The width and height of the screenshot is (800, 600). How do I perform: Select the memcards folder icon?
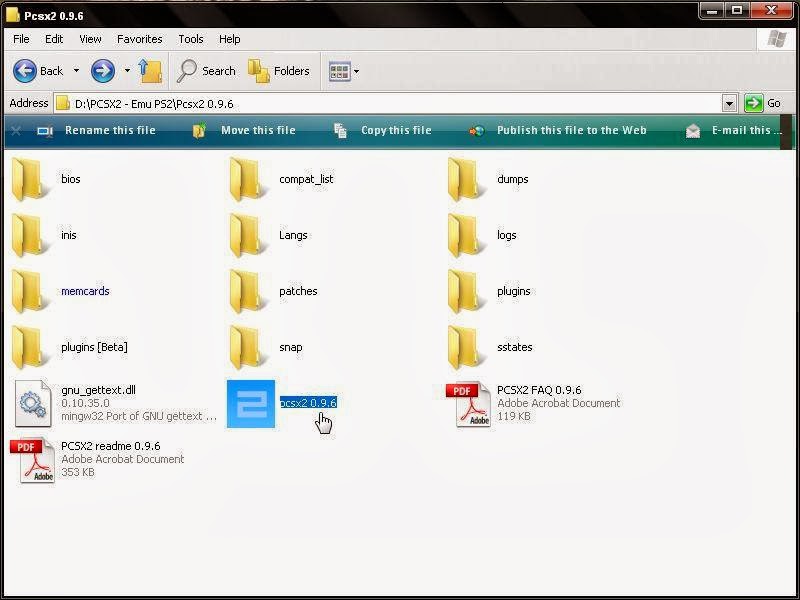point(30,291)
